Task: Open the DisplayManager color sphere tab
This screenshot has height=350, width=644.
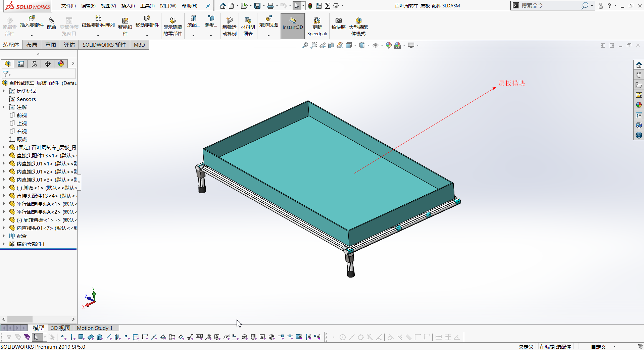Action: [61, 64]
